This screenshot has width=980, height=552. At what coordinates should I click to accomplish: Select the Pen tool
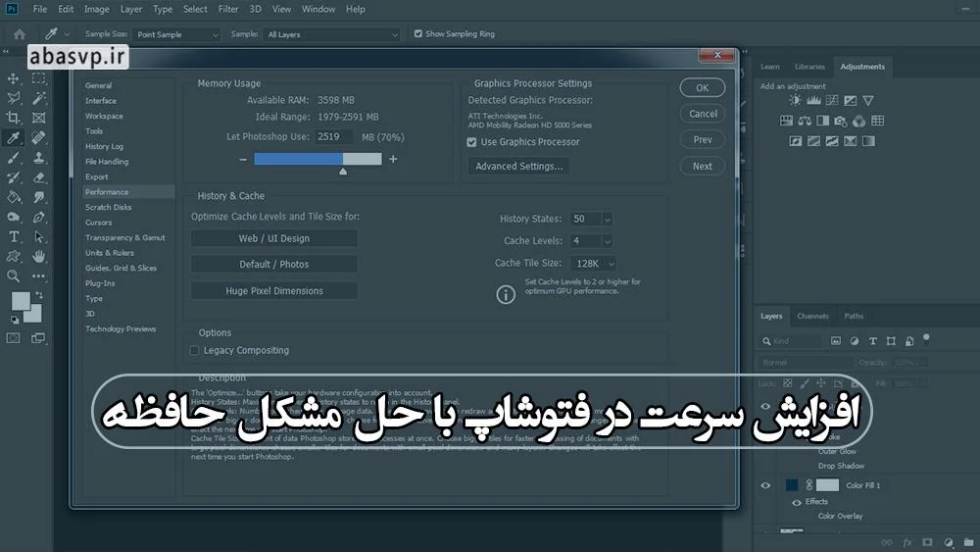(39, 218)
